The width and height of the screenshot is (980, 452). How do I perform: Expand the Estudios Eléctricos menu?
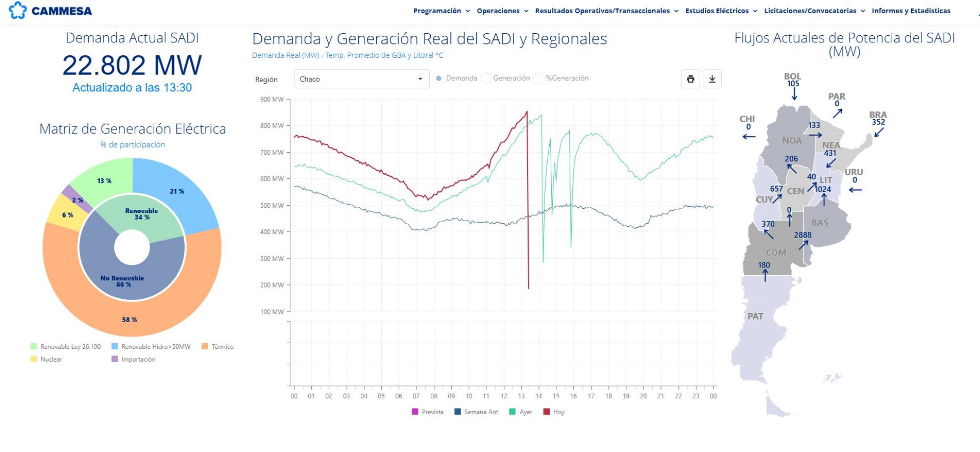tap(721, 11)
